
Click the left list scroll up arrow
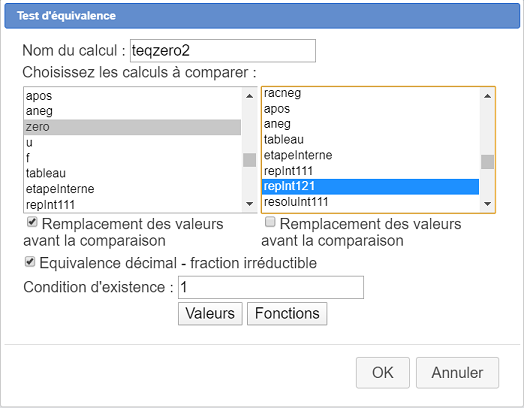point(249,96)
